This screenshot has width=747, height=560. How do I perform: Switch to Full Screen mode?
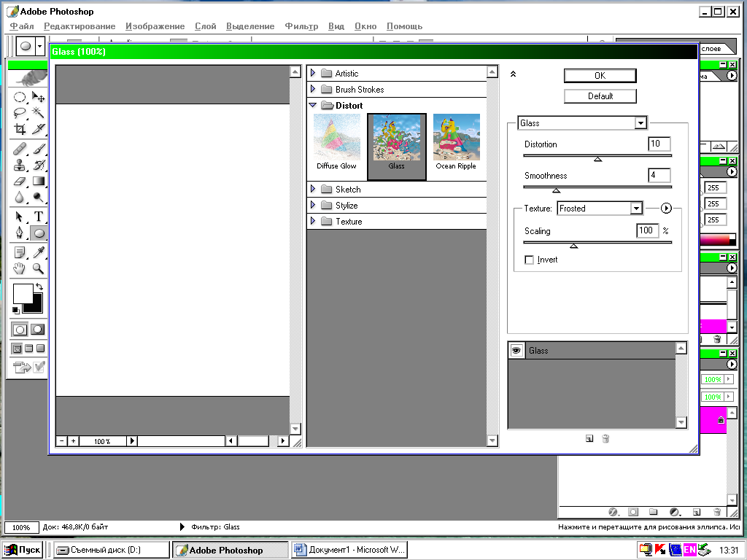tap(41, 349)
